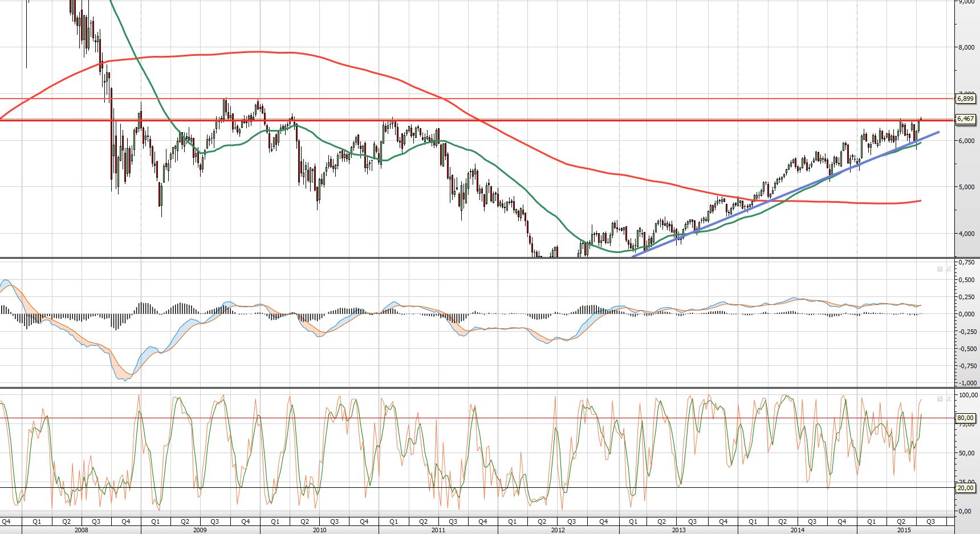Maximize the MACD indicator panel
This screenshot has width=980, height=534.
pyautogui.click(x=940, y=269)
